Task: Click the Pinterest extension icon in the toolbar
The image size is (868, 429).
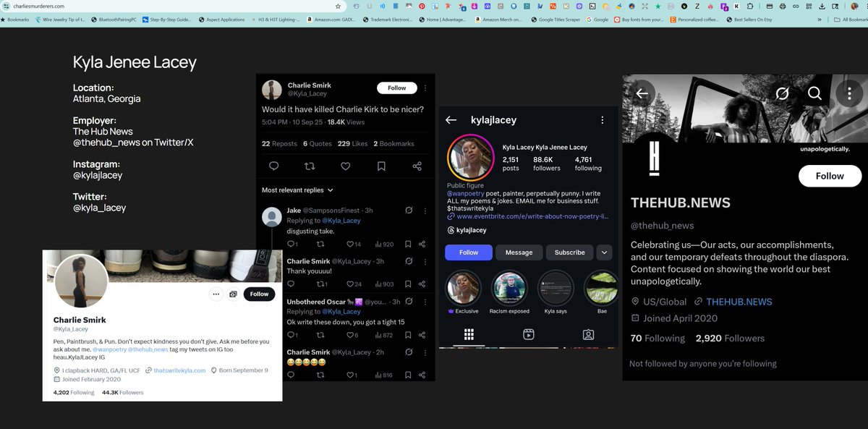Action: [422, 6]
